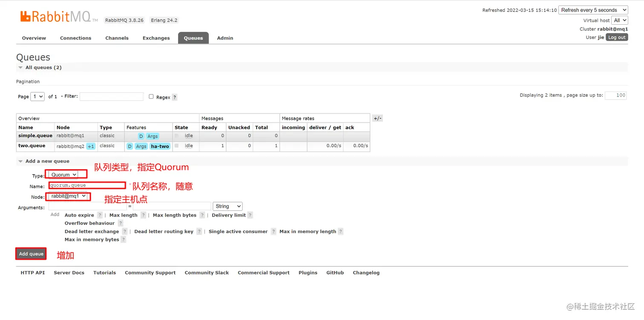Image resolution: width=644 pixels, height=320 pixels.
Task: Open the Tutorials footer link
Action: click(105, 273)
